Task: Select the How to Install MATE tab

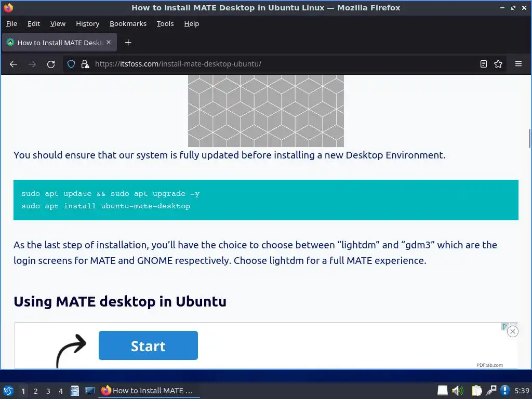Action: tap(59, 43)
